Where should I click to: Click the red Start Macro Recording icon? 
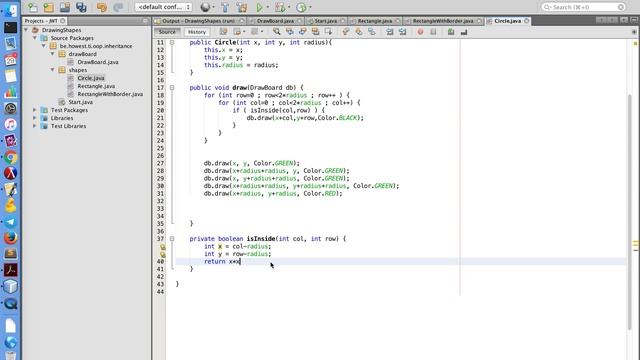tap(420, 32)
